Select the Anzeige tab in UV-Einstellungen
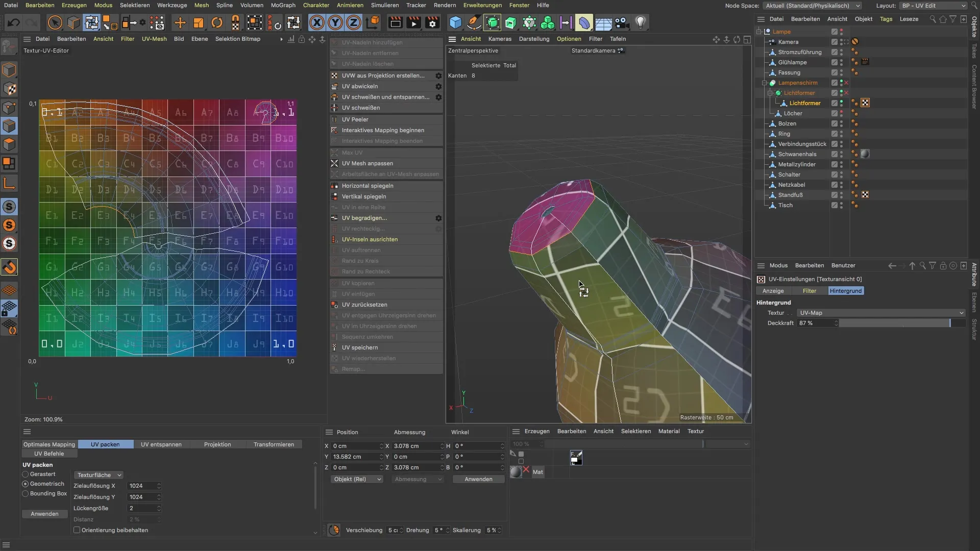Screen dimensions: 980x551 coord(773,291)
